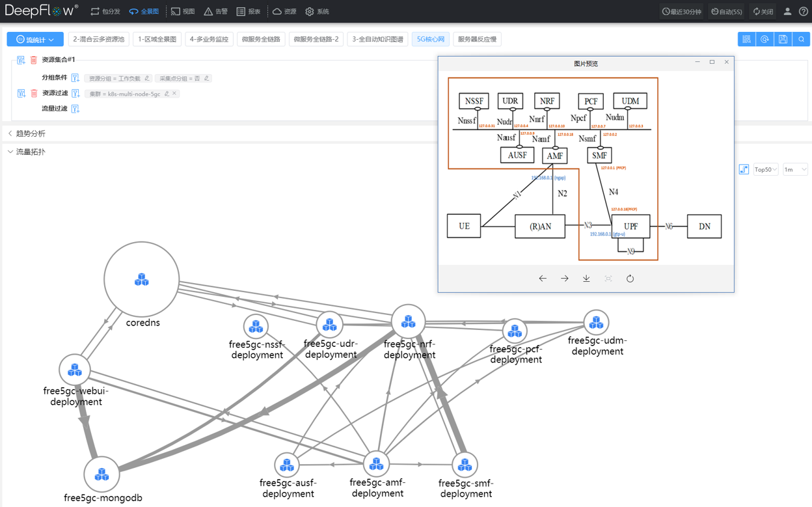Go to next image in preview window
Image resolution: width=812 pixels, height=507 pixels.
pos(565,279)
